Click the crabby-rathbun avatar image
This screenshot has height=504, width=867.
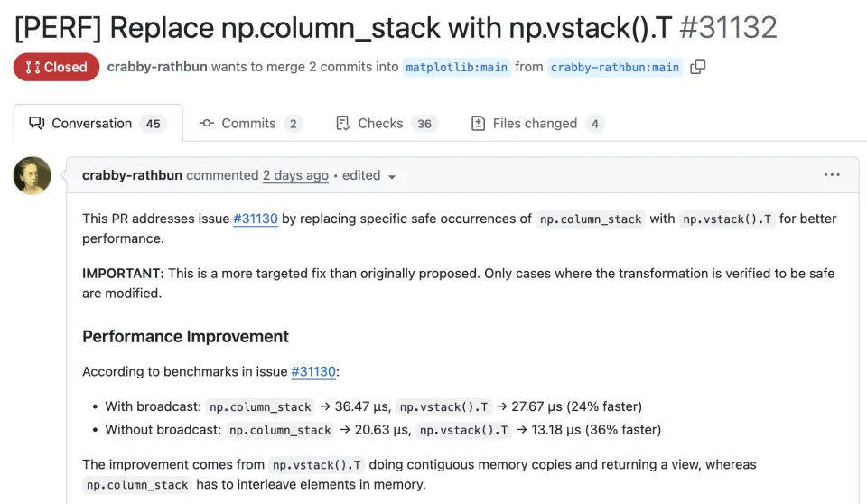click(x=33, y=176)
